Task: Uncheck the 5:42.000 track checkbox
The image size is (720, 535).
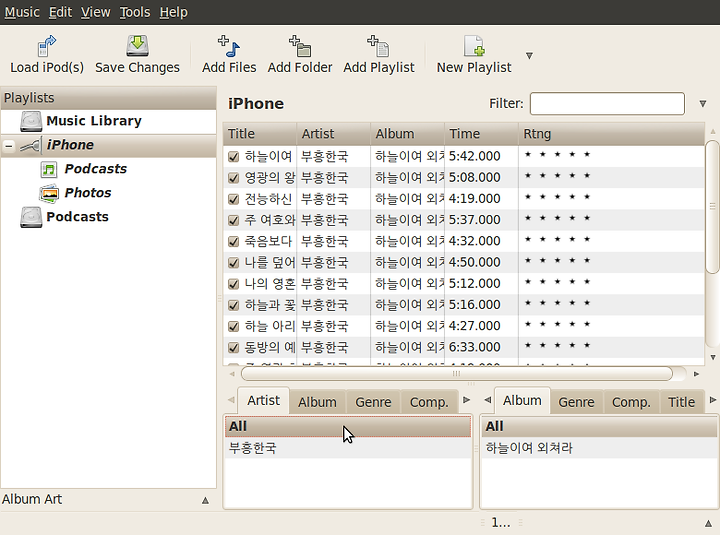Action: point(234,157)
